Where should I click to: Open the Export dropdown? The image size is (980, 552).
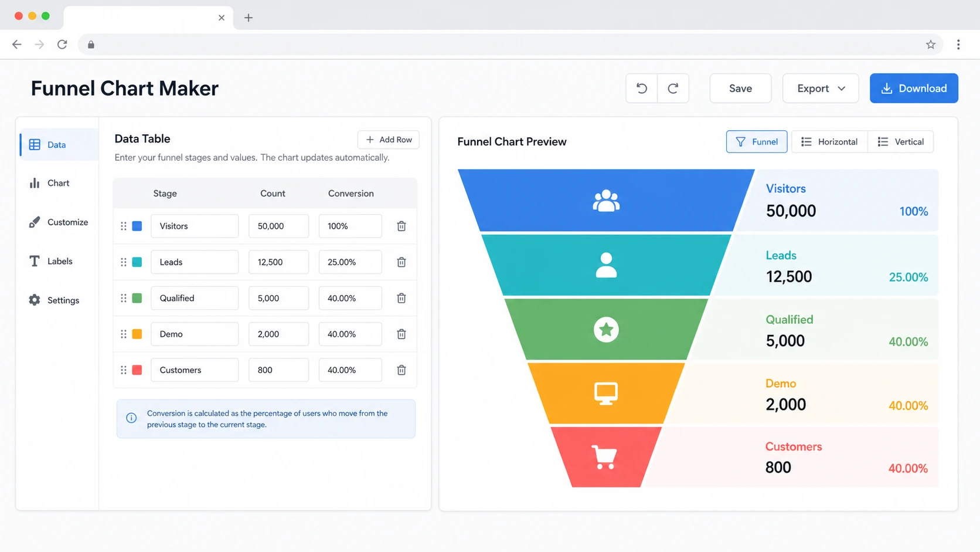click(821, 88)
